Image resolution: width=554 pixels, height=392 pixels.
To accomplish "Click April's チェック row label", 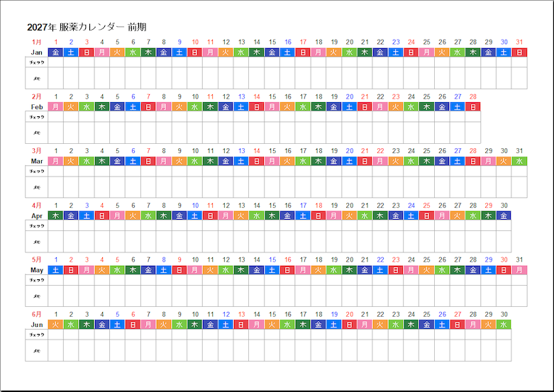I will coord(37,225).
